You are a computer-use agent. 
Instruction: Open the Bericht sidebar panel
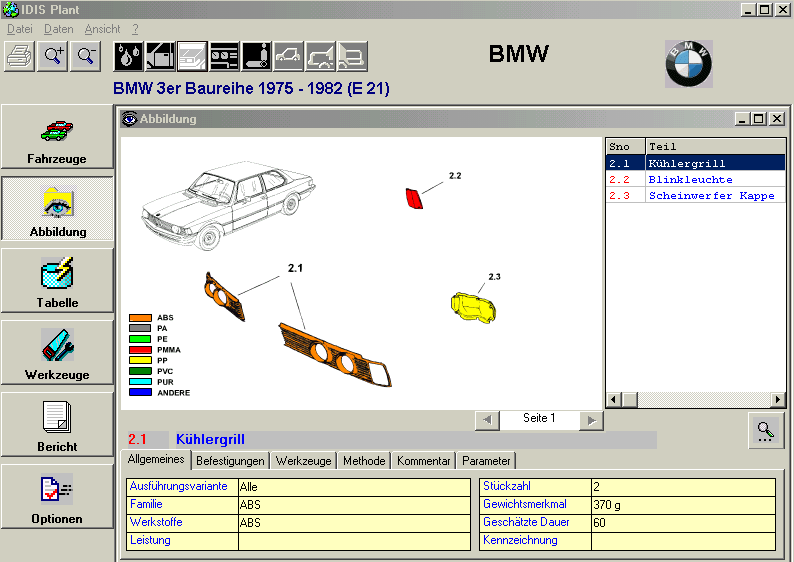pyautogui.click(x=57, y=424)
